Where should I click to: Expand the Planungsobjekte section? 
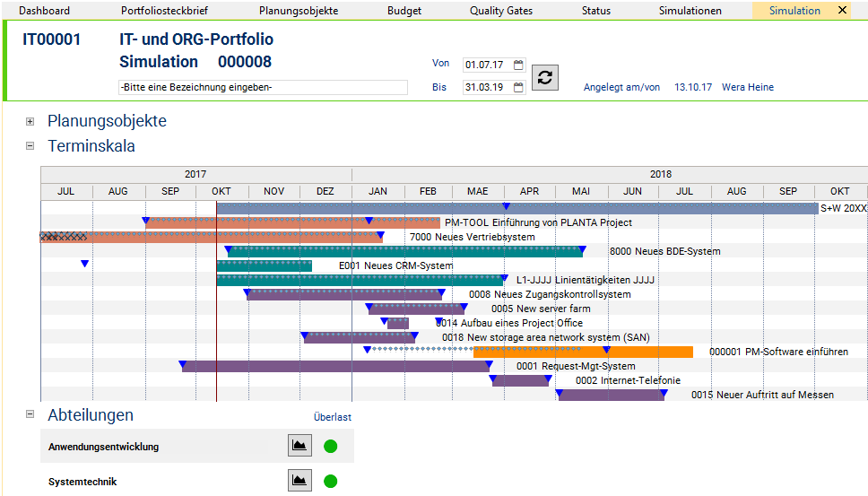coord(30,121)
